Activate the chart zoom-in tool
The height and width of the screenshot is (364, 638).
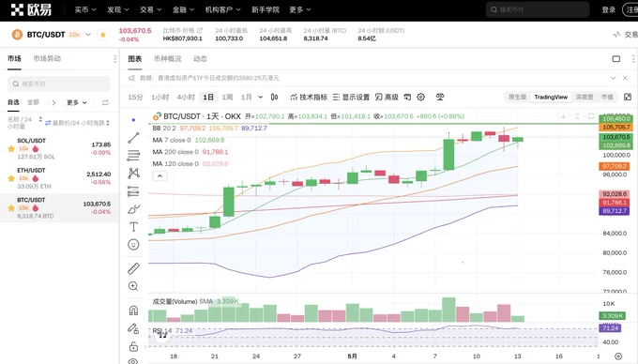click(133, 286)
